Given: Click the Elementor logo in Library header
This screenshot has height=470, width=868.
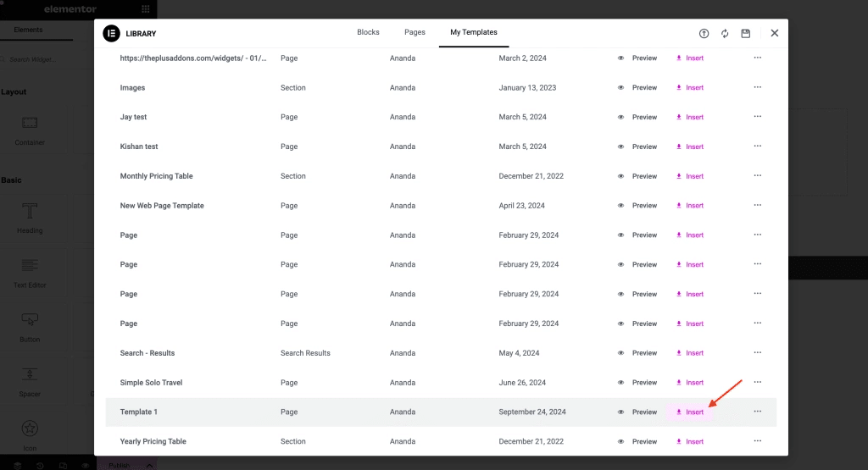Looking at the screenshot, I should (111, 33).
